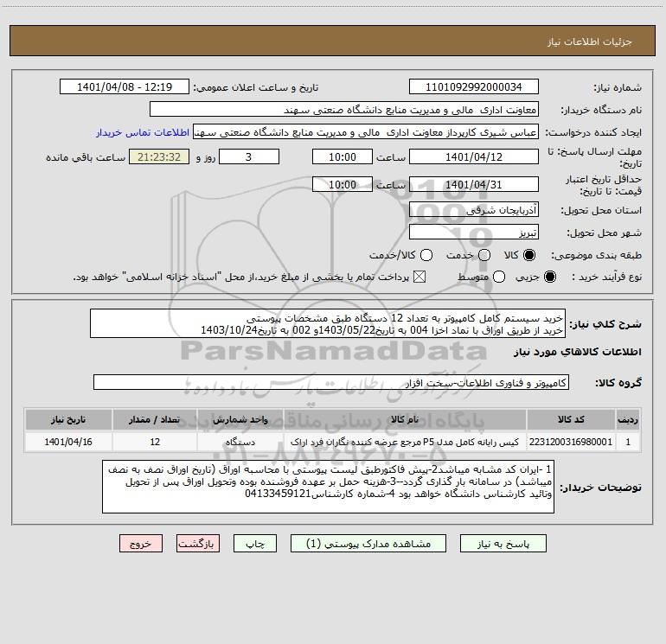Viewport: 666px width, 644px height.
Task: Click the delivery city field تبریز
Action: [x=474, y=233]
